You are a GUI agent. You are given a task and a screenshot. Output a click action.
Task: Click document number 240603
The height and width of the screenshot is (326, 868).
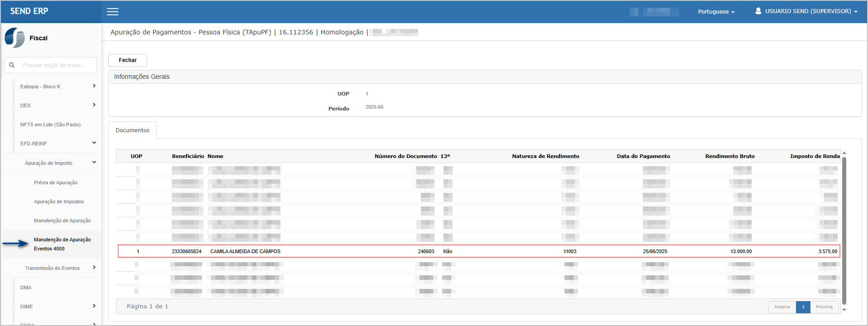[x=426, y=251]
